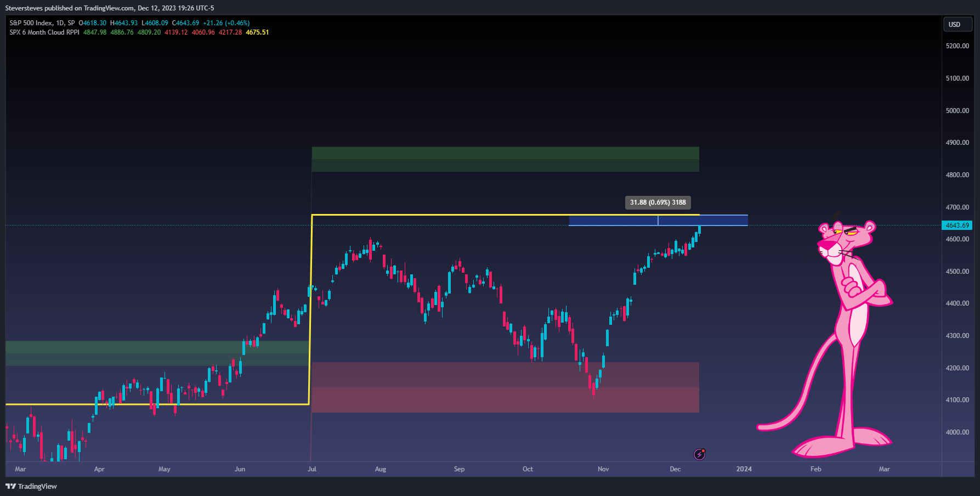Screen dimensions: 980x496
Task: Click the blue price range measurement box
Action: 658,221
